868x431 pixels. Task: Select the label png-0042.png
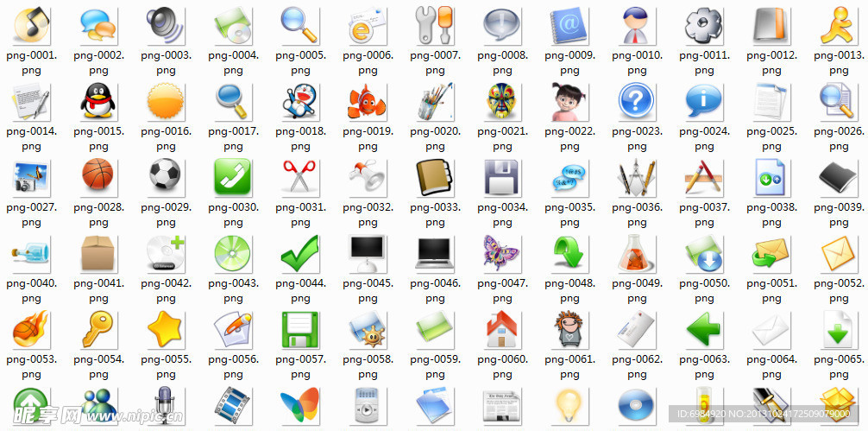[166, 291]
